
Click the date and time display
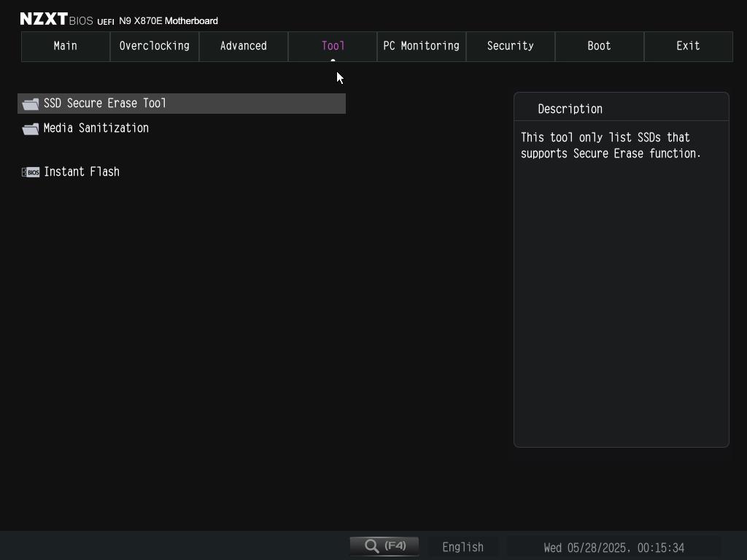pos(614,548)
